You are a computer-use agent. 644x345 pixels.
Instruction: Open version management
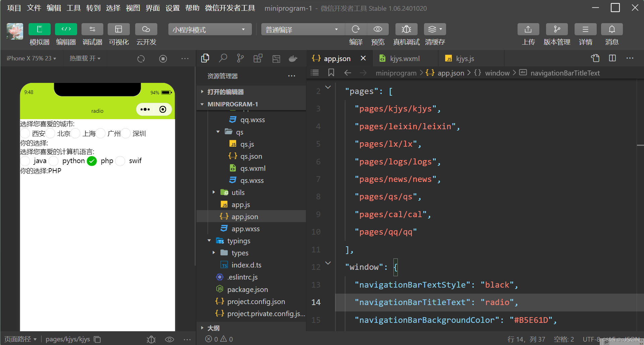click(557, 29)
